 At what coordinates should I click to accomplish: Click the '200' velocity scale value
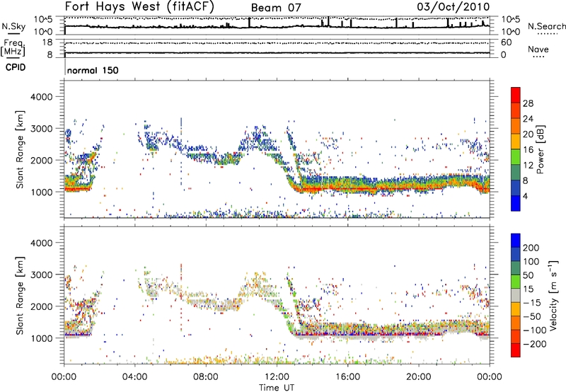[531, 248]
